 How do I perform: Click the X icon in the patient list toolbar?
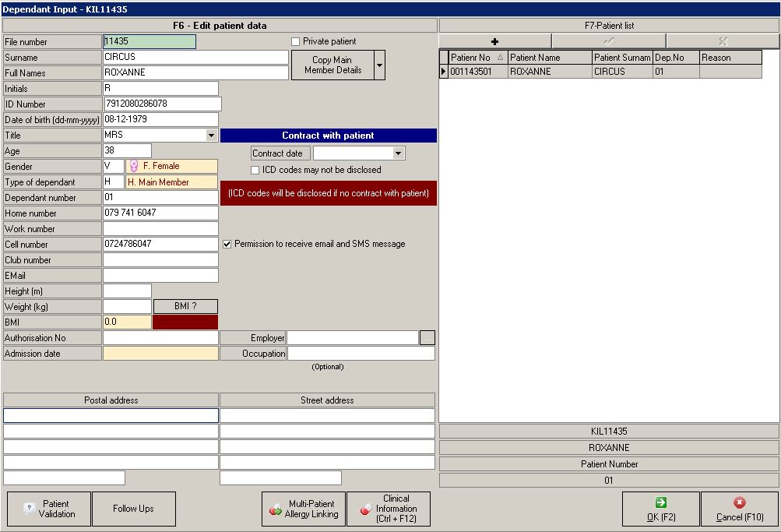point(722,40)
